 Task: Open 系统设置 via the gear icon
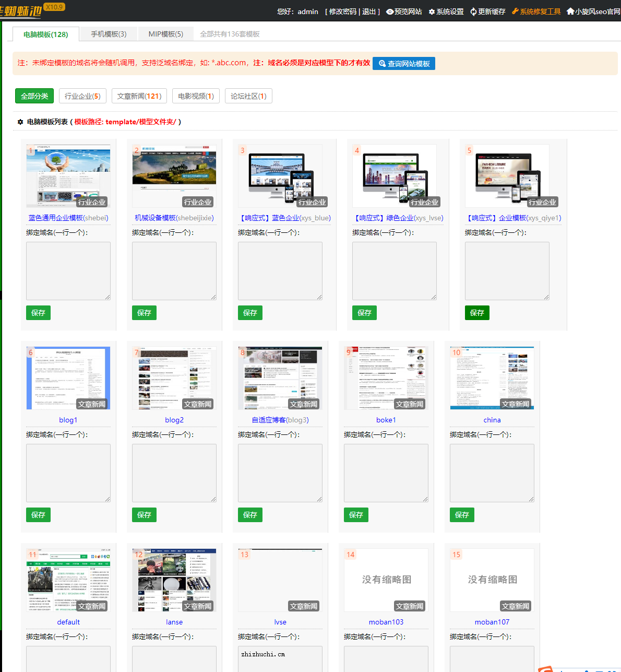[432, 11]
